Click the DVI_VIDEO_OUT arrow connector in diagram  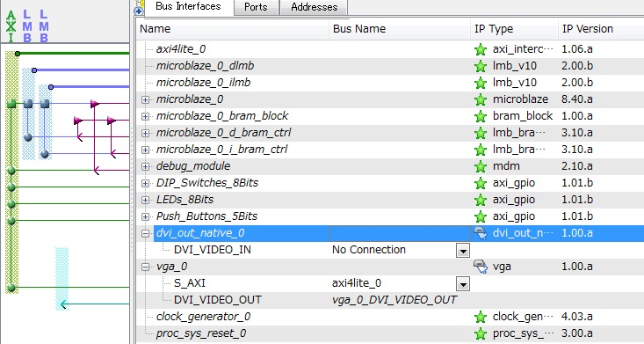point(63,304)
